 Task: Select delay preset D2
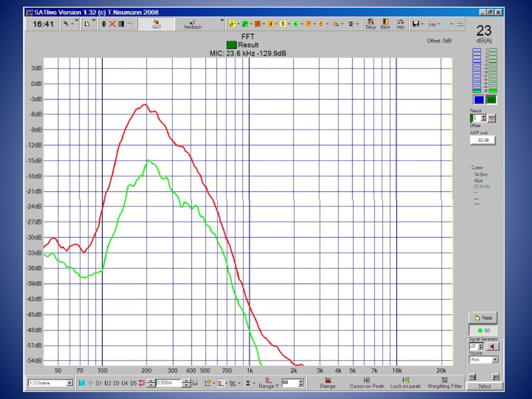pyautogui.click(x=108, y=383)
